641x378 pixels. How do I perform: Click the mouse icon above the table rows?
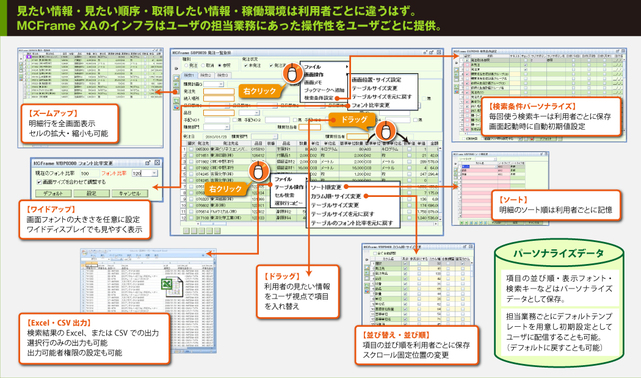click(x=258, y=171)
